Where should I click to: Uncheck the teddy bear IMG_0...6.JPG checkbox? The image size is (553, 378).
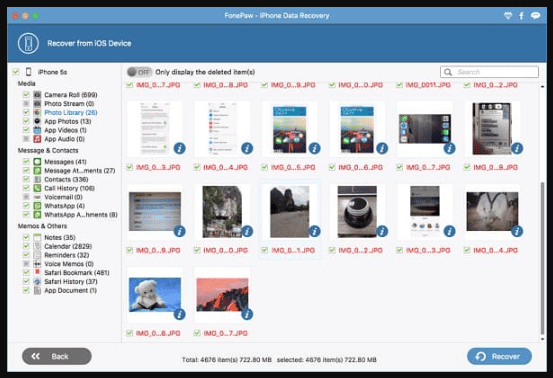coord(129,333)
